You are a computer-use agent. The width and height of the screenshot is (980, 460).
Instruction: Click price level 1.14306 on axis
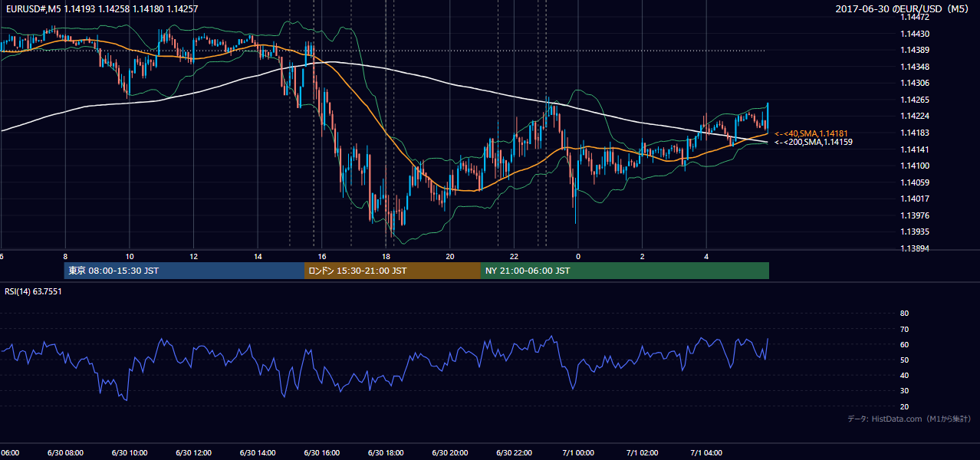click(x=915, y=83)
